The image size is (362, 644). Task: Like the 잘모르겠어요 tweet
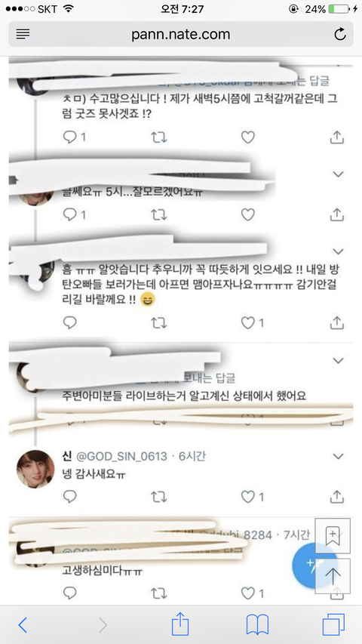(x=248, y=214)
